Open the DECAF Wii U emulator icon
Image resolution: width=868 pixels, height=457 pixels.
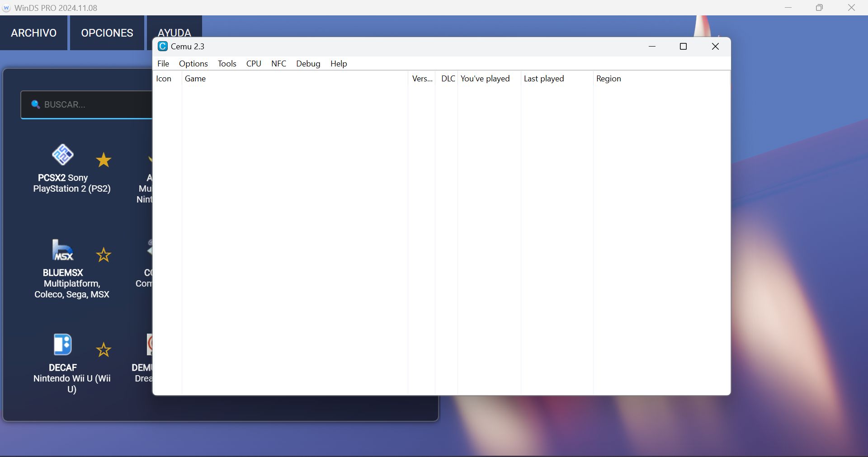coord(63,344)
